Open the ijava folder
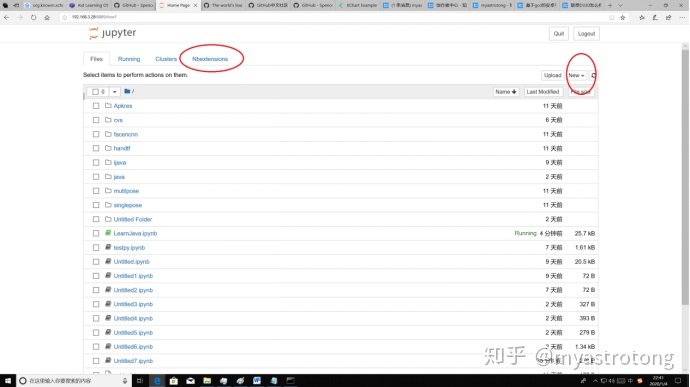Screen dimensions: 690x387 click(120, 162)
